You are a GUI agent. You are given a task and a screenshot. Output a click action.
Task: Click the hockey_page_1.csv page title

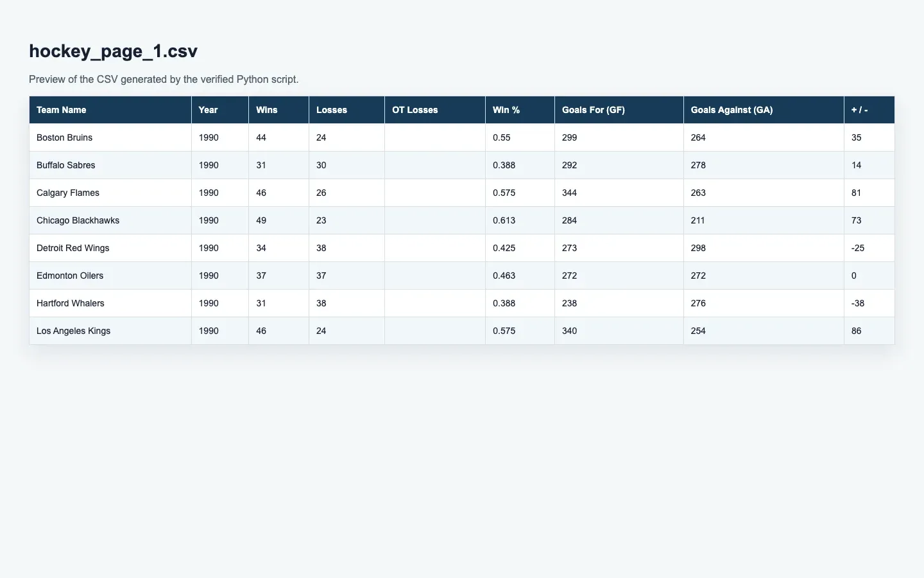(113, 51)
